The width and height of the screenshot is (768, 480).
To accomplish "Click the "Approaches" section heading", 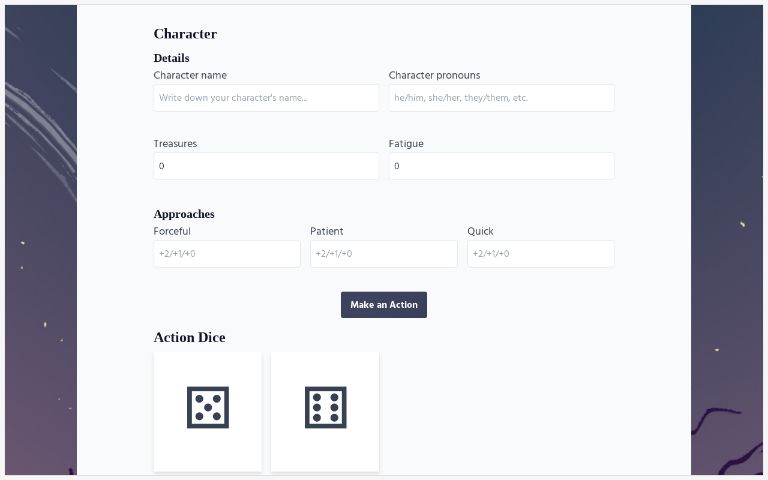I will click(184, 214).
